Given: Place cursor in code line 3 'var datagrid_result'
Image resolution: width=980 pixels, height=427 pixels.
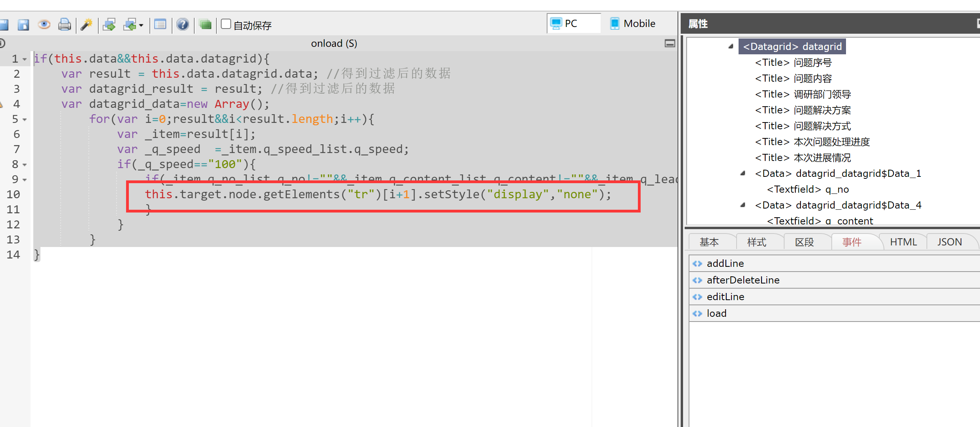Looking at the screenshot, I should [228, 89].
